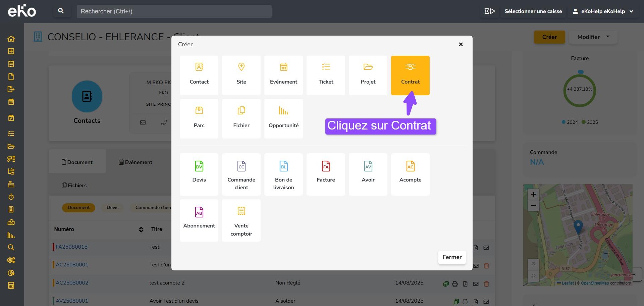This screenshot has width=644, height=306.
Task: Click the Rechercher search field
Action: 174,11
